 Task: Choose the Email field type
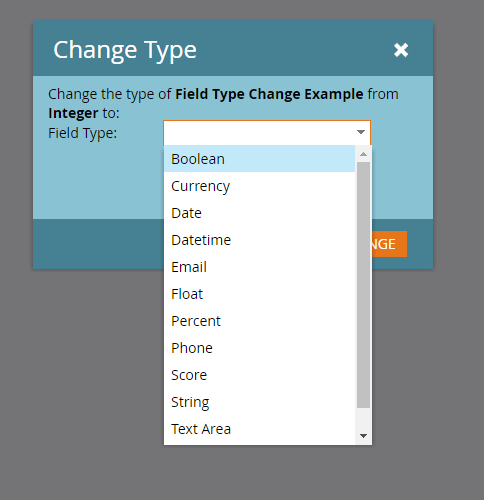point(260,267)
